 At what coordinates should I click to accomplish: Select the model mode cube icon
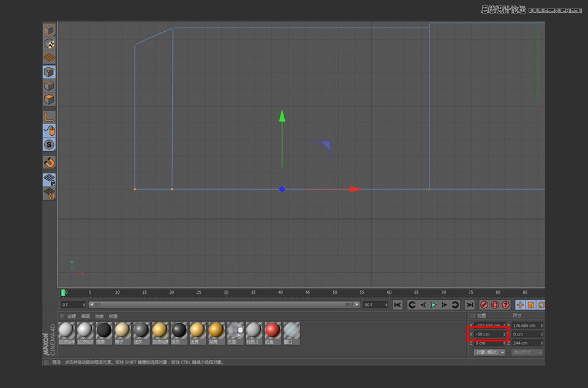tap(49, 29)
